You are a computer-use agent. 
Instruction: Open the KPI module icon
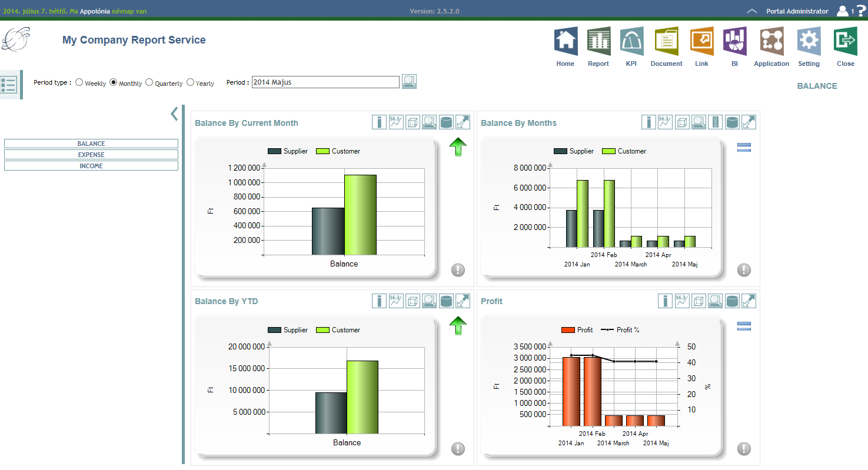(x=631, y=41)
